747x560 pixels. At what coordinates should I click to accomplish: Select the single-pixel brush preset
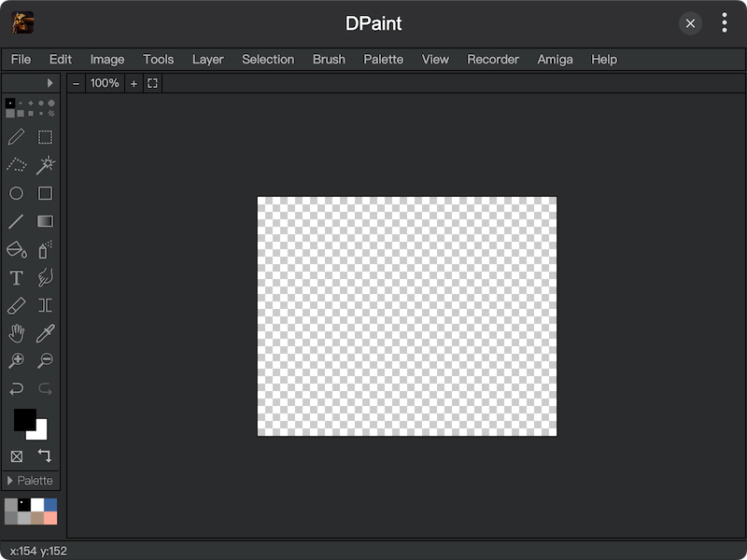coord(10,103)
